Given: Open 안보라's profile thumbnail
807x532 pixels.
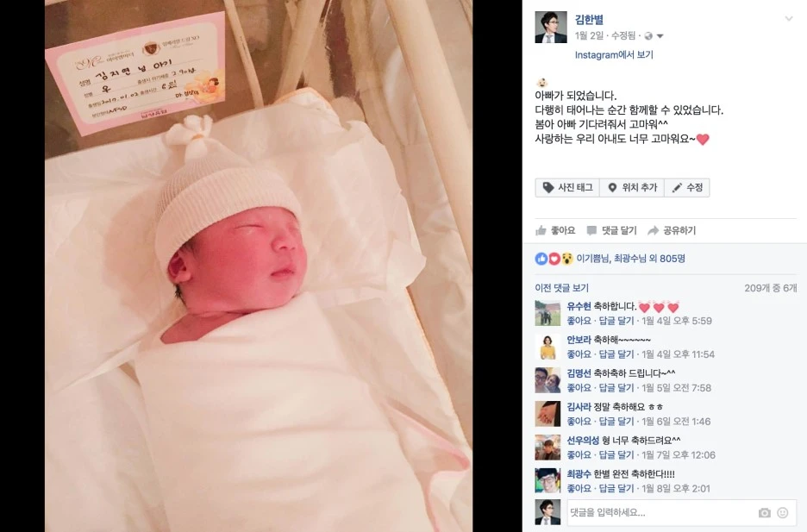Looking at the screenshot, I should point(547,347).
